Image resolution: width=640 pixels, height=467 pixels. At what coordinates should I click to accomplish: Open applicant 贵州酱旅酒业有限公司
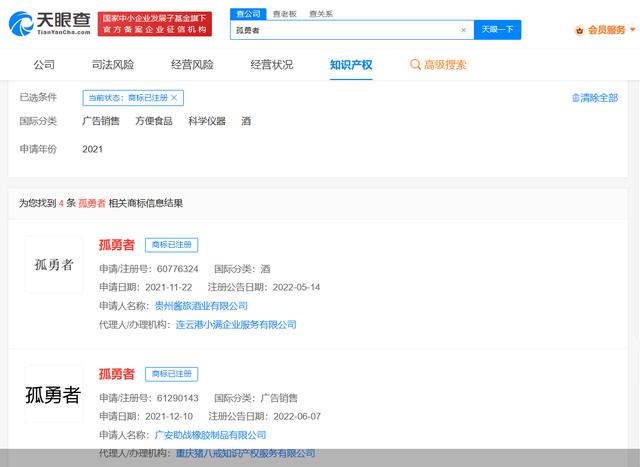(201, 306)
